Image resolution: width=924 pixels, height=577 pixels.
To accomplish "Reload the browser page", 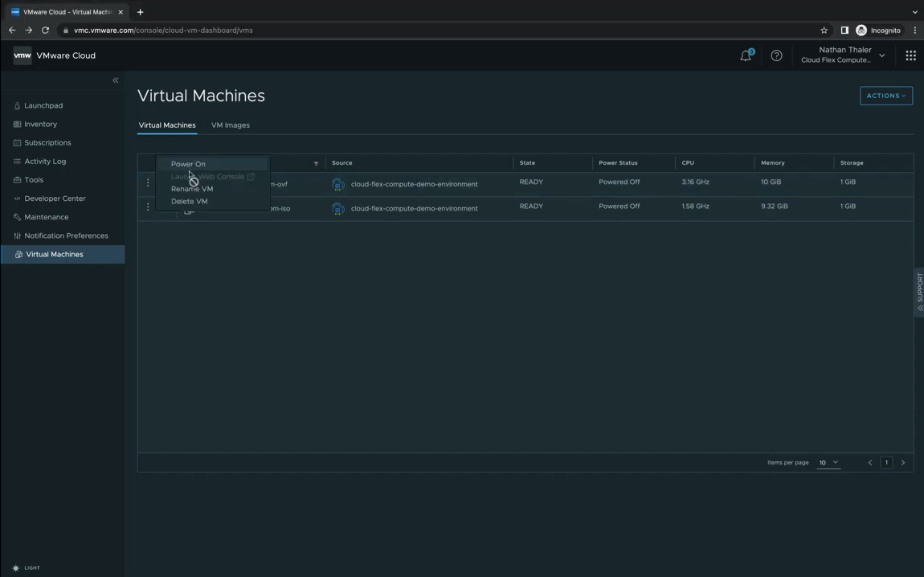I will click(45, 30).
